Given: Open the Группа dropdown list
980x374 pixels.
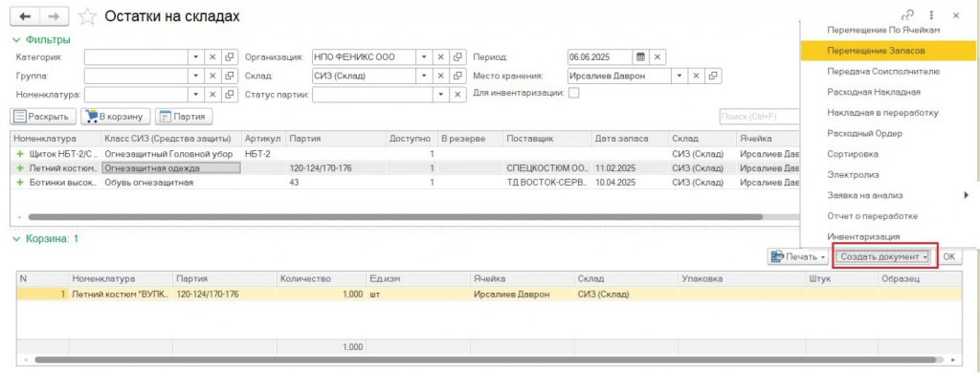Looking at the screenshot, I should [x=195, y=76].
